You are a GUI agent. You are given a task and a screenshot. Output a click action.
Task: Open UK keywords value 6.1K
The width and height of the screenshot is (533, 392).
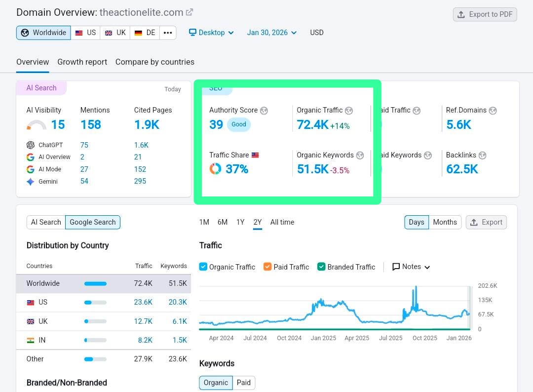[180, 321]
